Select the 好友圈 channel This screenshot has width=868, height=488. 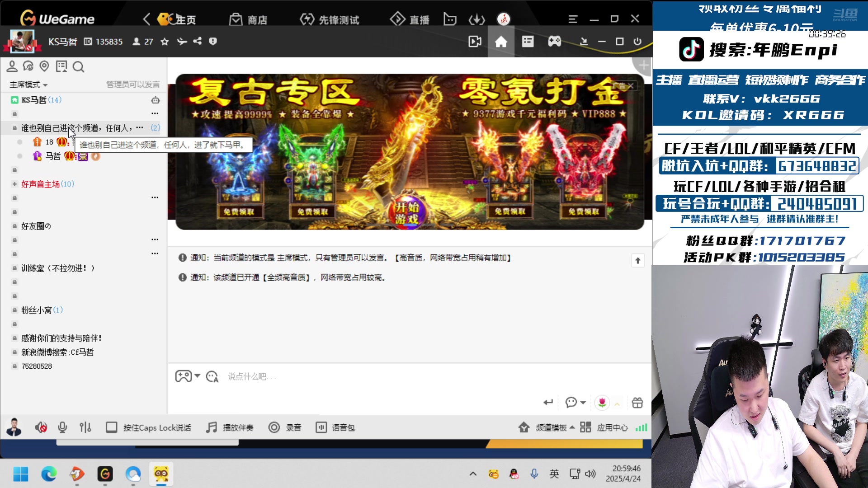click(x=36, y=226)
